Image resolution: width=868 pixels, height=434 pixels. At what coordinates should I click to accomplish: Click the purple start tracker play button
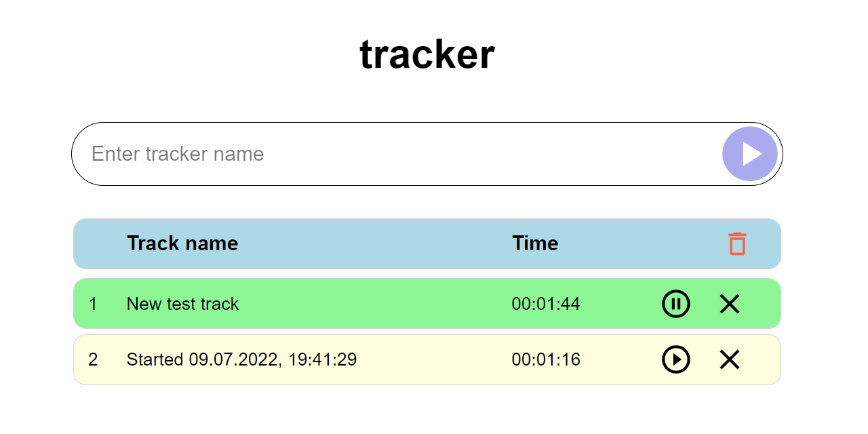749,154
